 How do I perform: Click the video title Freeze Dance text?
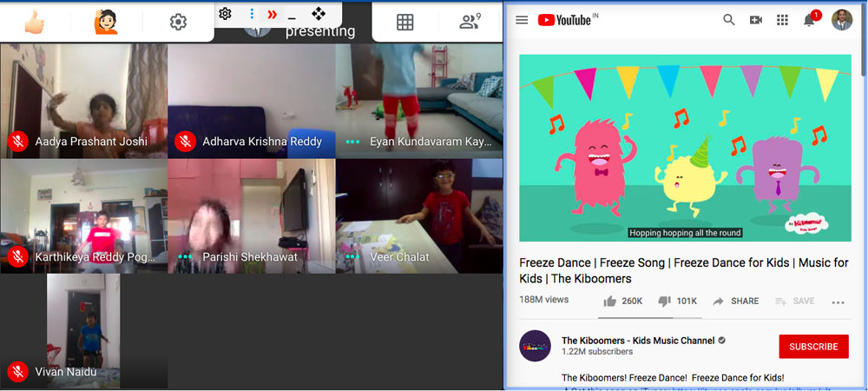[684, 270]
